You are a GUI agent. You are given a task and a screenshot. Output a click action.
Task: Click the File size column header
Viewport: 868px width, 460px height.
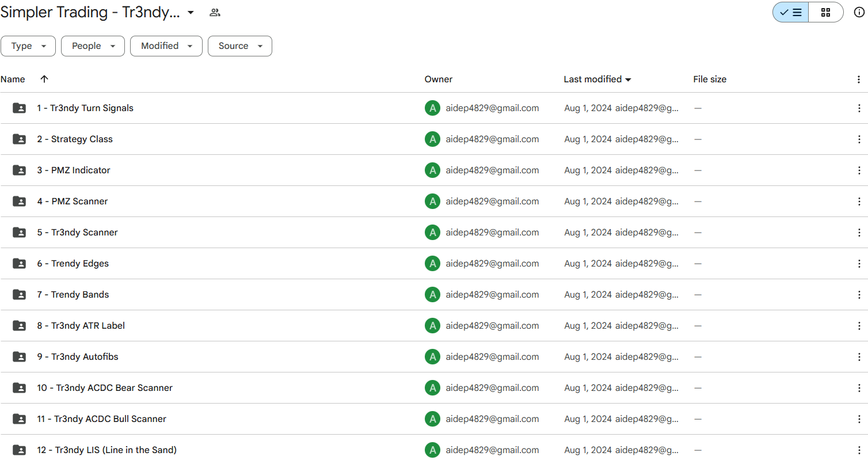(x=710, y=79)
